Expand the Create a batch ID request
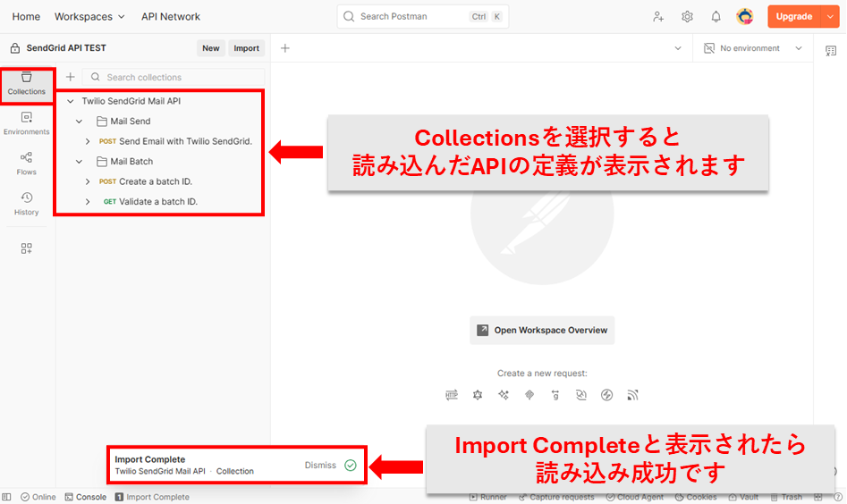The height and width of the screenshot is (504, 847). (x=88, y=181)
